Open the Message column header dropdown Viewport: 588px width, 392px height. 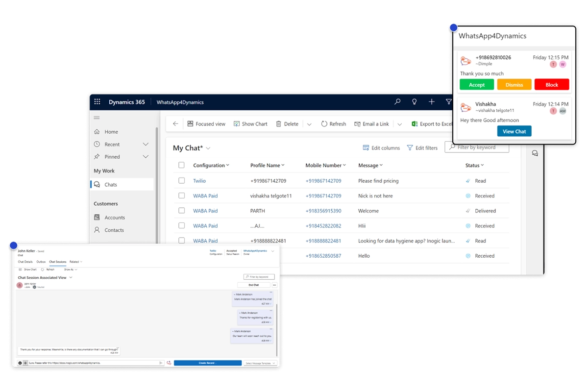(370, 165)
